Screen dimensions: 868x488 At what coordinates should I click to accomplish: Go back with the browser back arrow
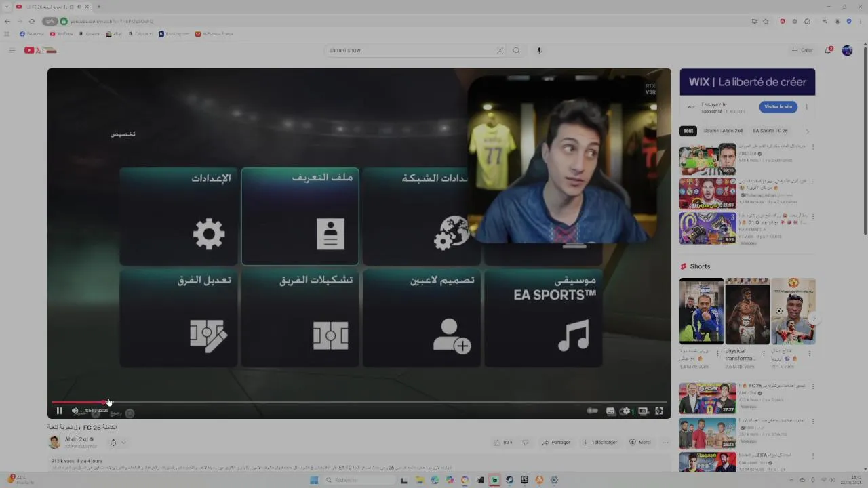coord(7,21)
